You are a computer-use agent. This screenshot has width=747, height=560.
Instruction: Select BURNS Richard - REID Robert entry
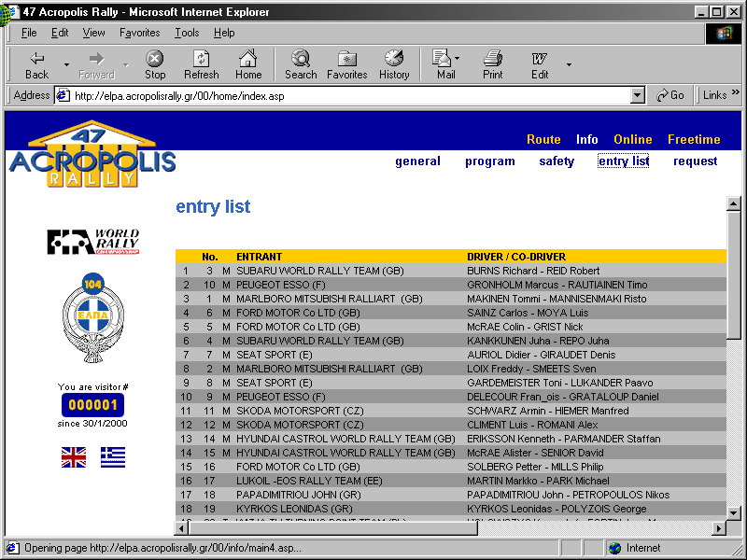533,271
